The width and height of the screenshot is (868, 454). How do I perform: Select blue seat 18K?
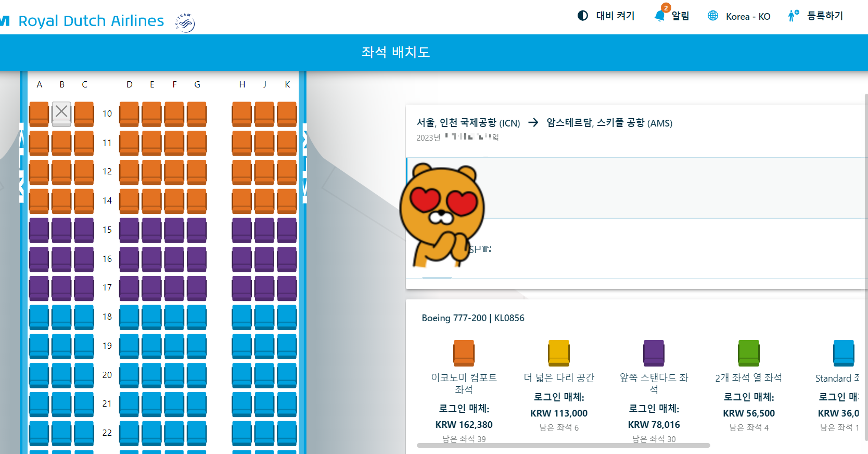click(x=287, y=318)
